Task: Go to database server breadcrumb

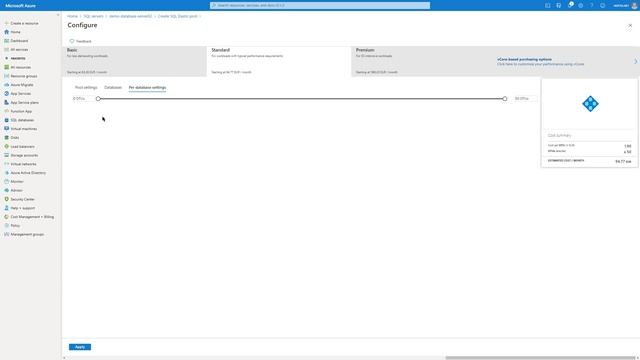Action: (x=131, y=16)
